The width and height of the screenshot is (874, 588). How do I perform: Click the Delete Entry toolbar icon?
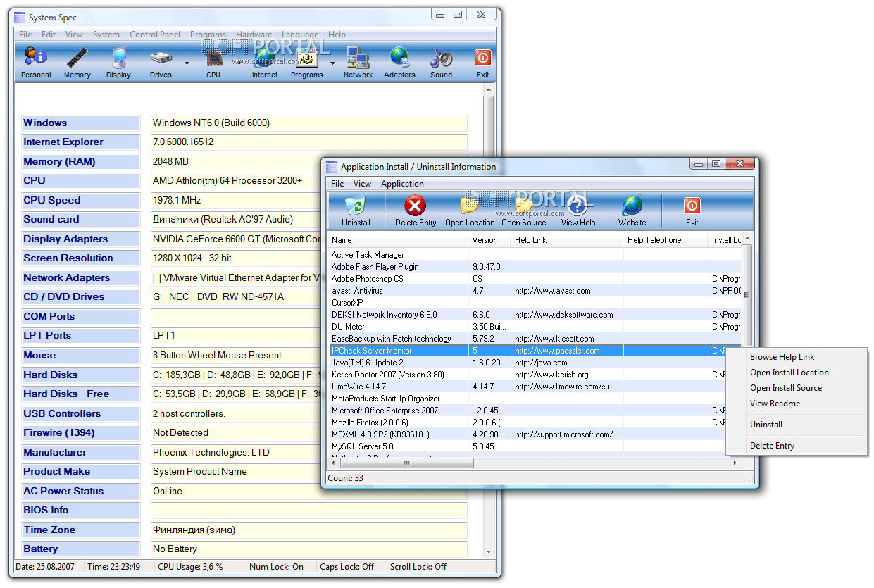(x=416, y=211)
